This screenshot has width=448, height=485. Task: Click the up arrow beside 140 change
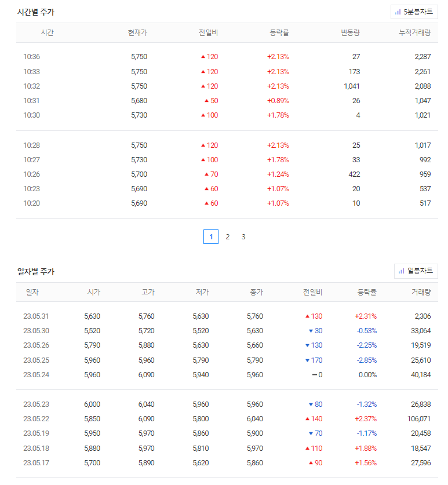(307, 419)
